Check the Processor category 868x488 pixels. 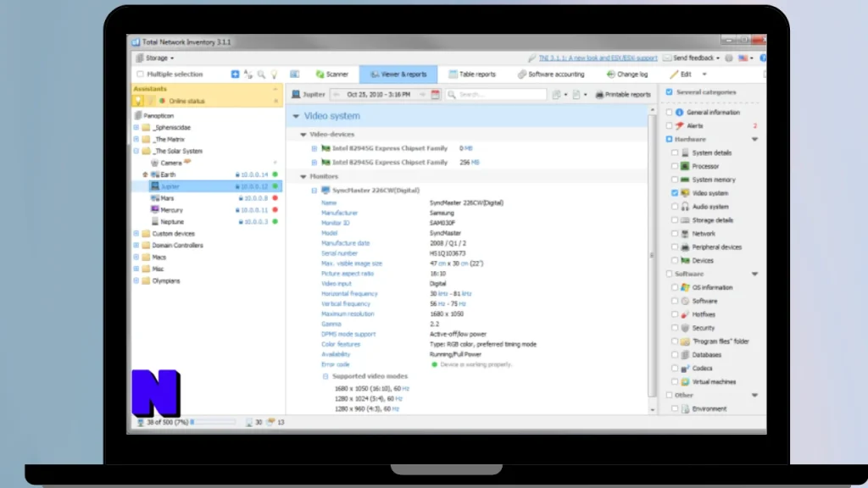coord(674,166)
